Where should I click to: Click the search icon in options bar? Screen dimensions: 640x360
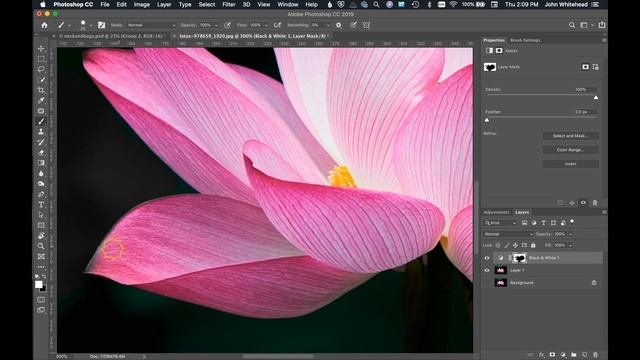pos(572,25)
